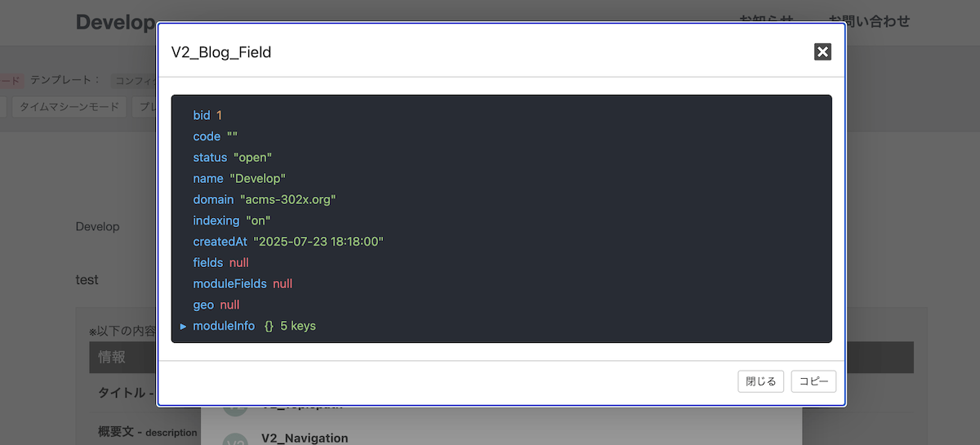Click the fields null value
The image size is (980, 445).
pyautogui.click(x=238, y=263)
